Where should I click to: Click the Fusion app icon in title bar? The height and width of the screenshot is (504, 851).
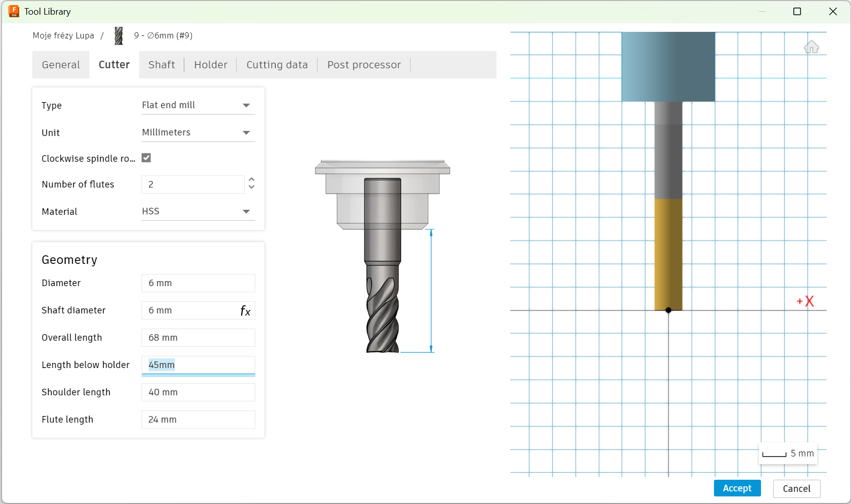tap(14, 11)
